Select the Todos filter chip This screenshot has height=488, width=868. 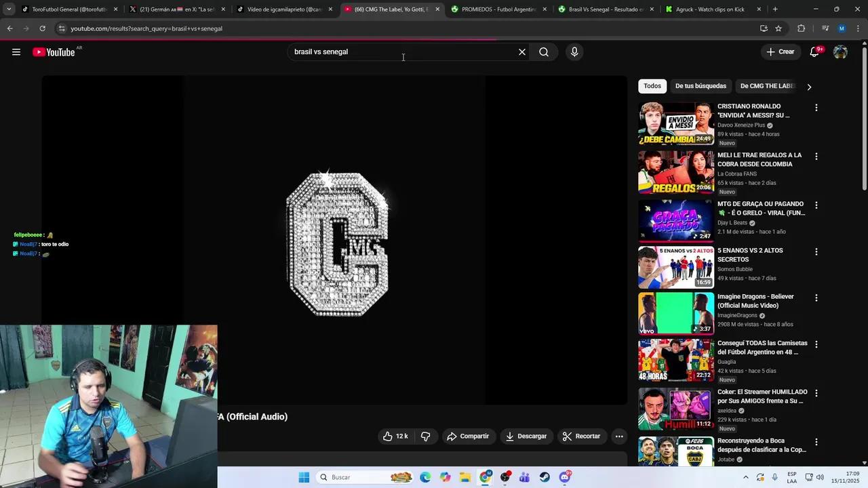(652, 86)
